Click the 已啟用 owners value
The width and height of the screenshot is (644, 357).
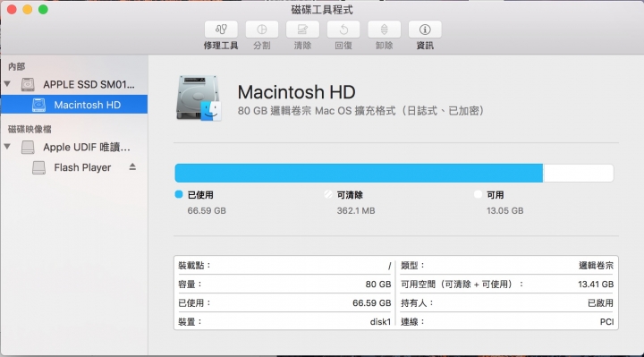[600, 303]
